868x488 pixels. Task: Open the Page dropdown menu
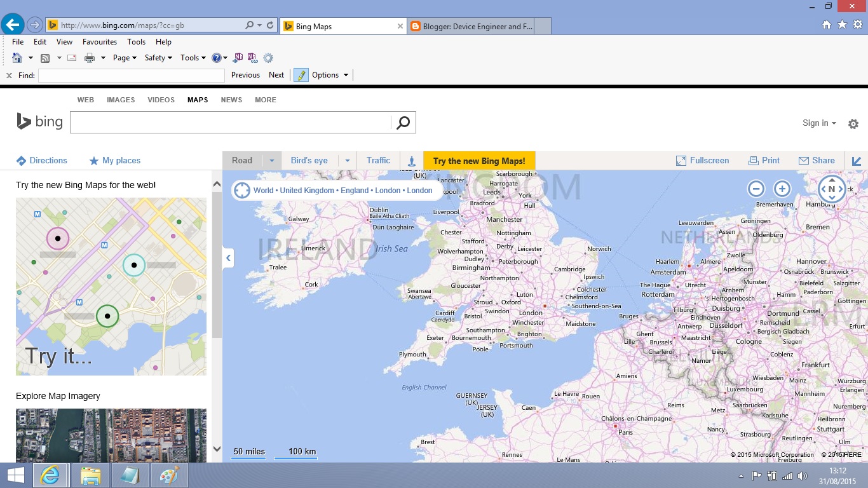(x=125, y=58)
